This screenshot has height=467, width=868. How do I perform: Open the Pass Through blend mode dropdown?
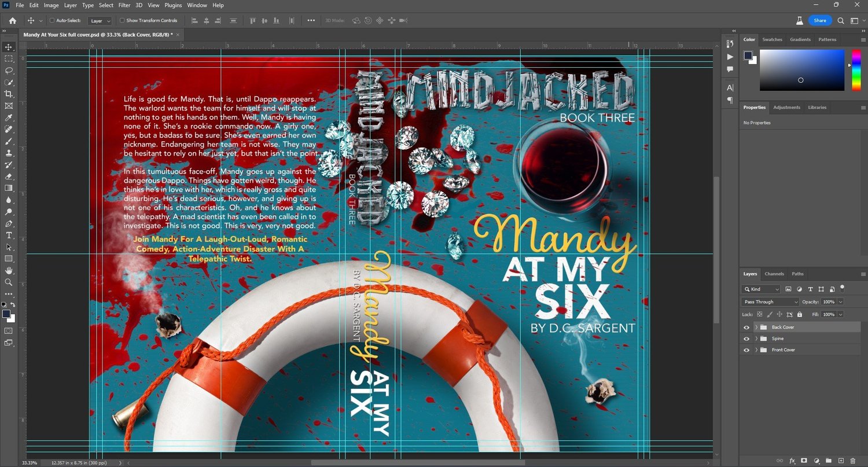[x=770, y=301]
